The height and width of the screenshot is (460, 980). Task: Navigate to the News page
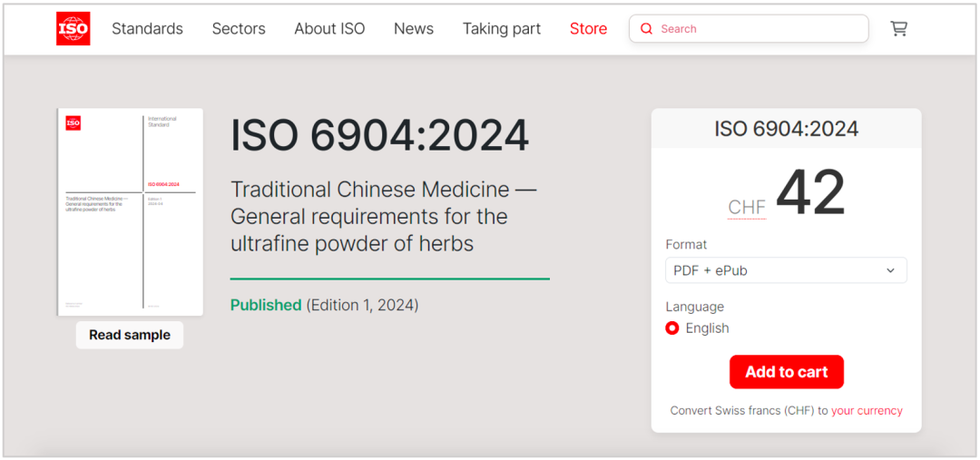point(414,29)
